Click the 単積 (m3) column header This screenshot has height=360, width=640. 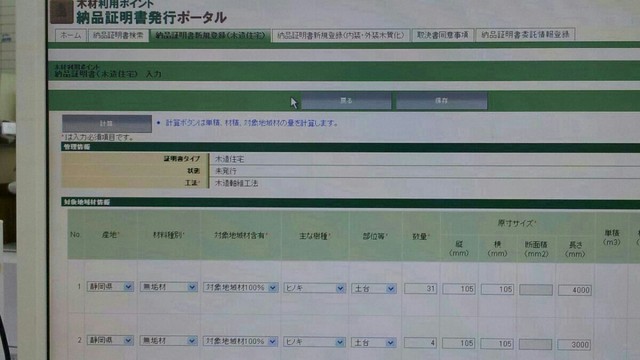point(612,237)
